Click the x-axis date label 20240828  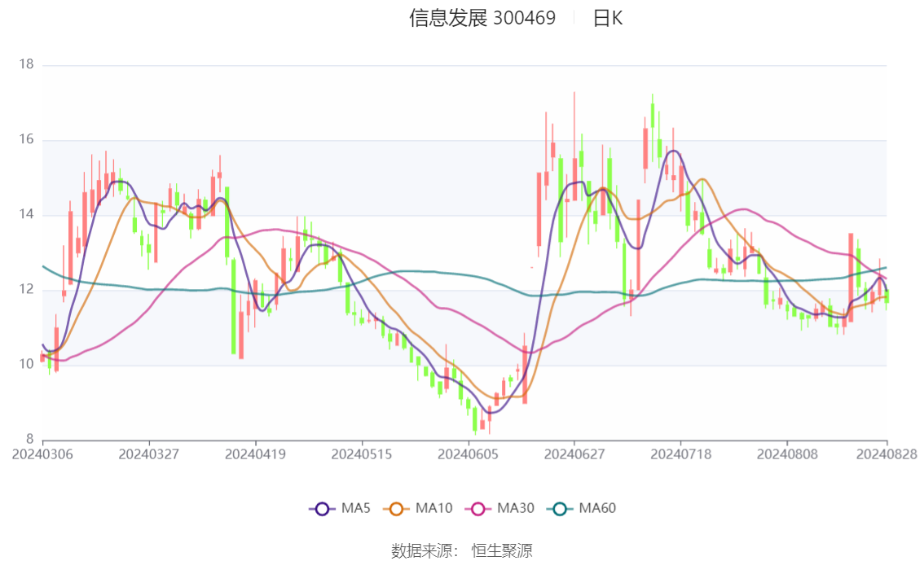click(887, 454)
